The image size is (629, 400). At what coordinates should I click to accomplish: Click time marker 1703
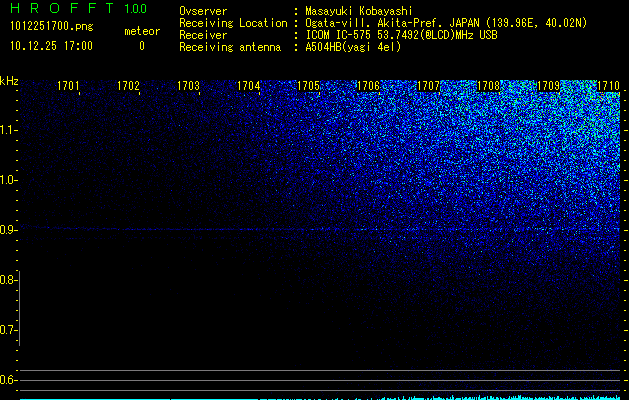(188, 86)
